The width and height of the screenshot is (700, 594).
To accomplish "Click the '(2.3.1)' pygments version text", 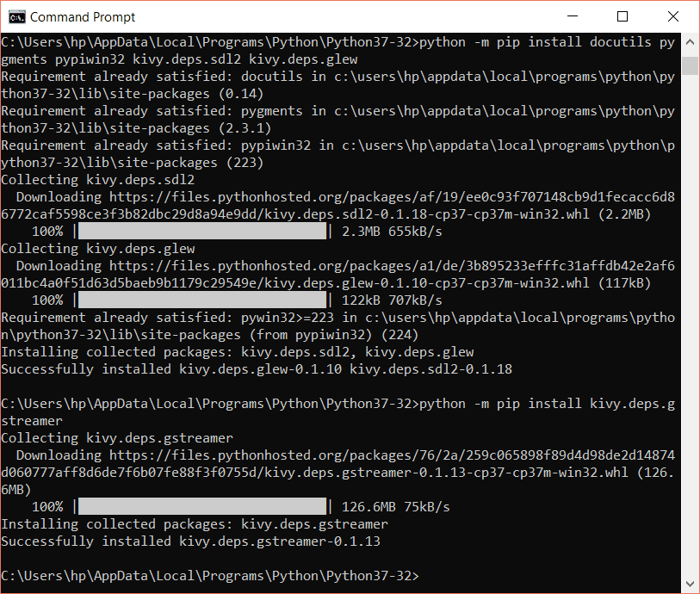I will (x=245, y=128).
